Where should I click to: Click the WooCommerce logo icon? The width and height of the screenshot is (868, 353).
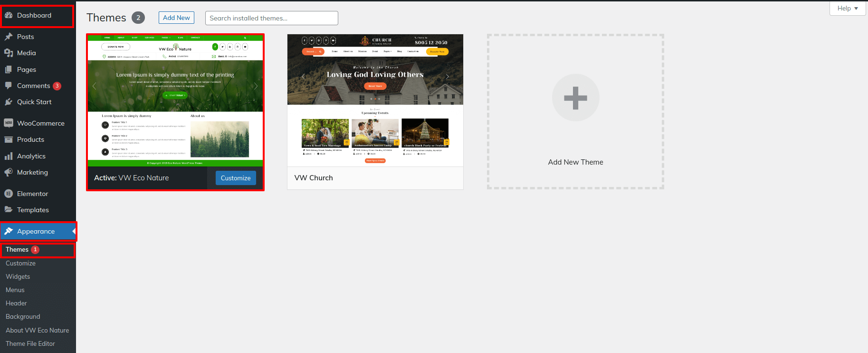point(9,123)
